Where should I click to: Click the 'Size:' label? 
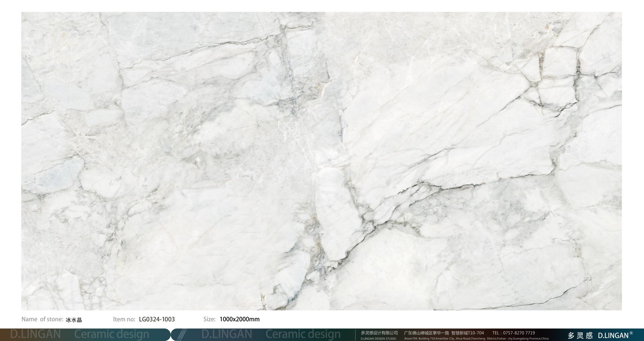click(x=209, y=319)
